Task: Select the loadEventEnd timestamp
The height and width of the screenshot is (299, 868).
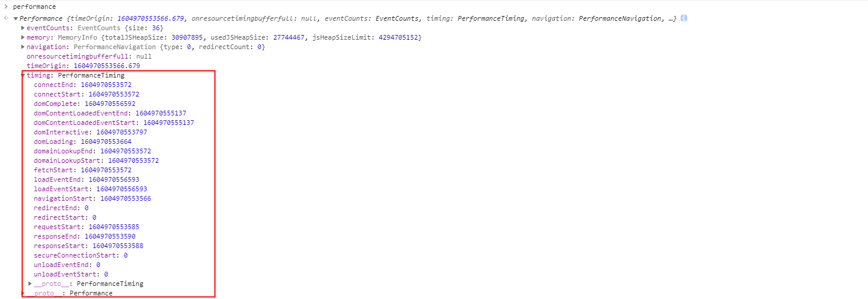Action: click(x=114, y=179)
